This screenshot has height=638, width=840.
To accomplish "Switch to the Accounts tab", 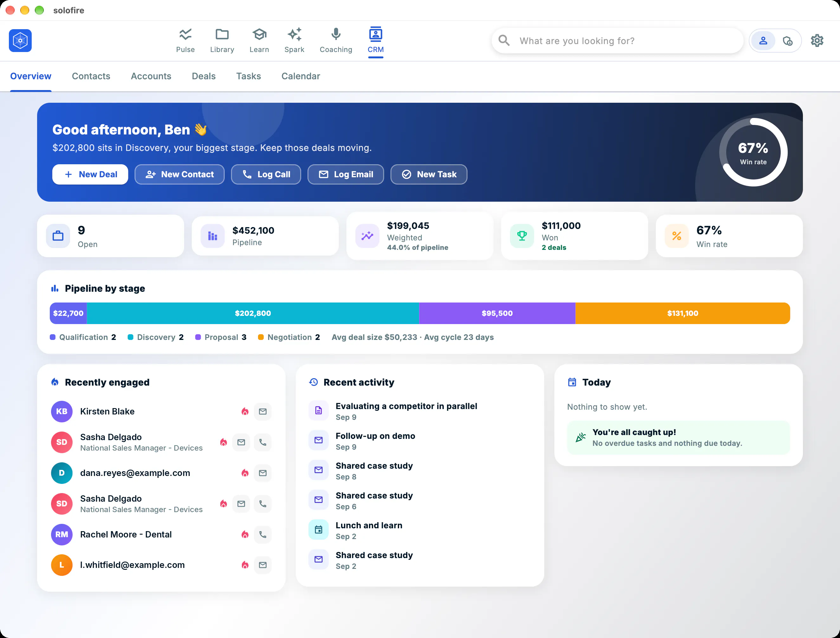I will (151, 76).
